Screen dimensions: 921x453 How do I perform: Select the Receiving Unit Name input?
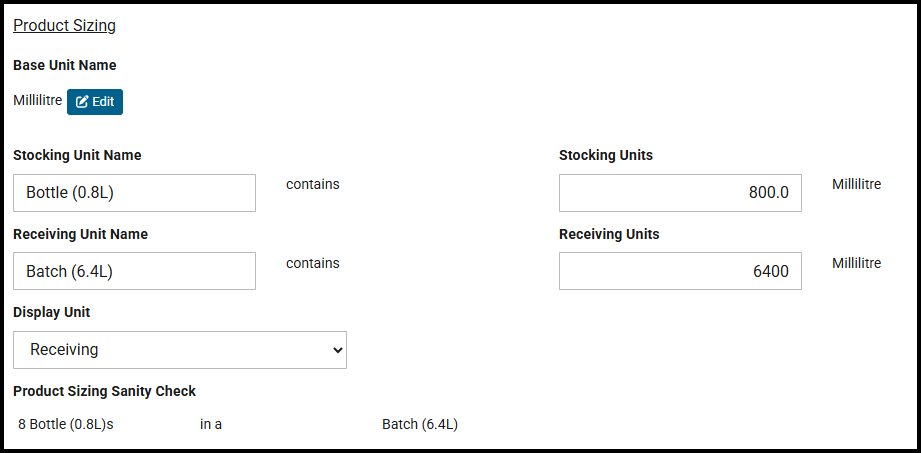[x=134, y=271]
